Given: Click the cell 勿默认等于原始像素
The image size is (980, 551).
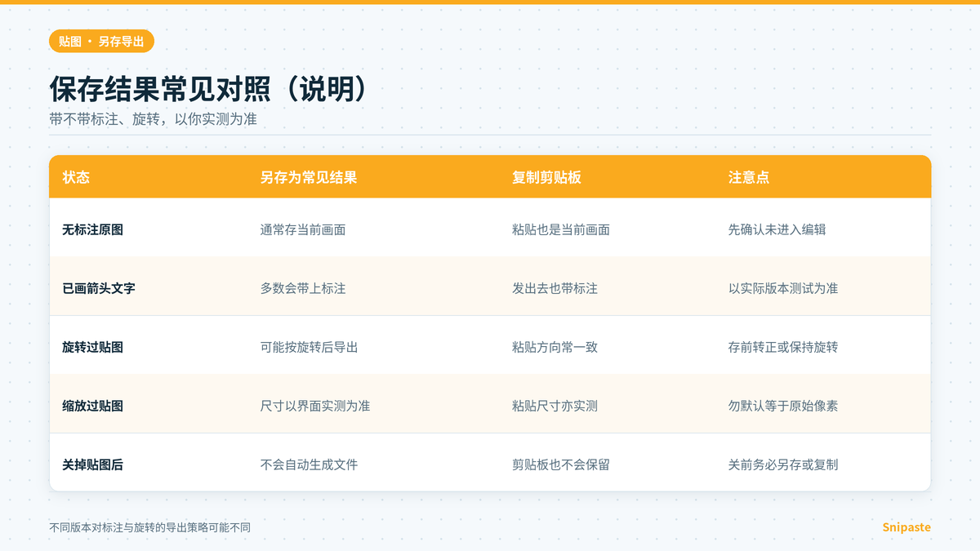Looking at the screenshot, I should 783,406.
